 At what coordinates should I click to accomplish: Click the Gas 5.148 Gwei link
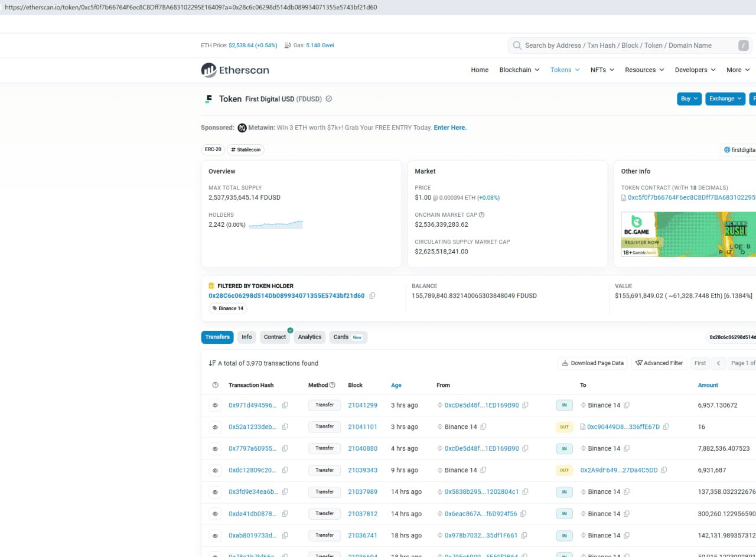[320, 45]
